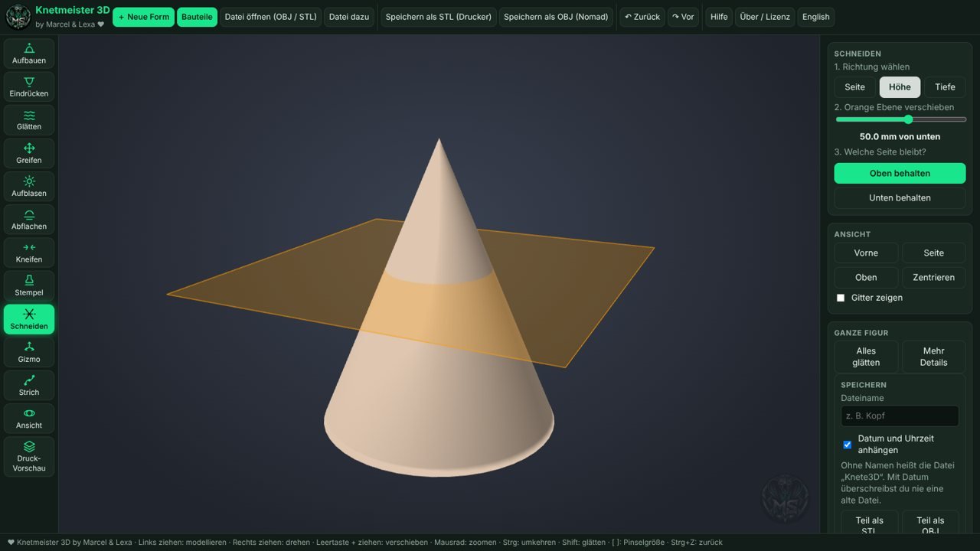The height and width of the screenshot is (551, 980).
Task: Set cut direction to Höhe
Action: [x=900, y=87]
